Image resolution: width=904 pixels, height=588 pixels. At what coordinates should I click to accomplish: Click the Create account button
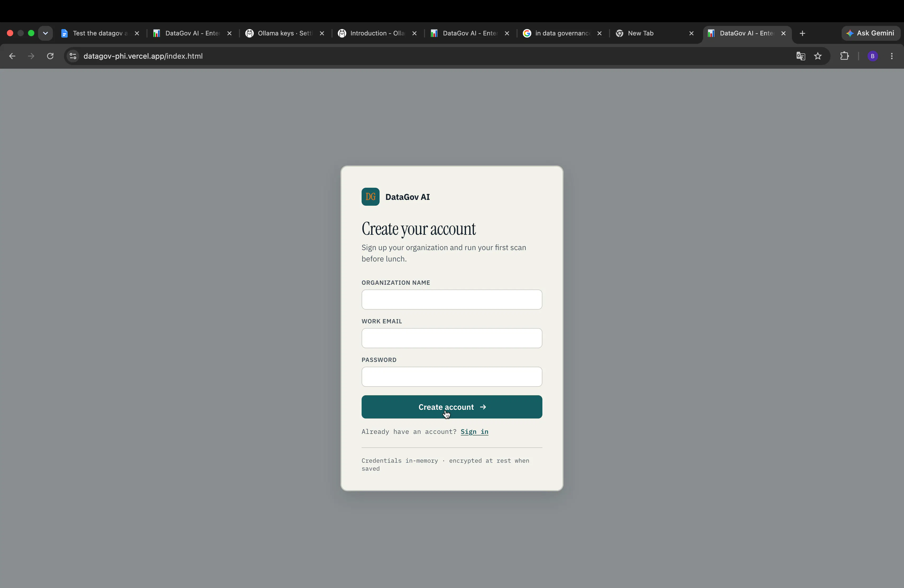tap(452, 407)
